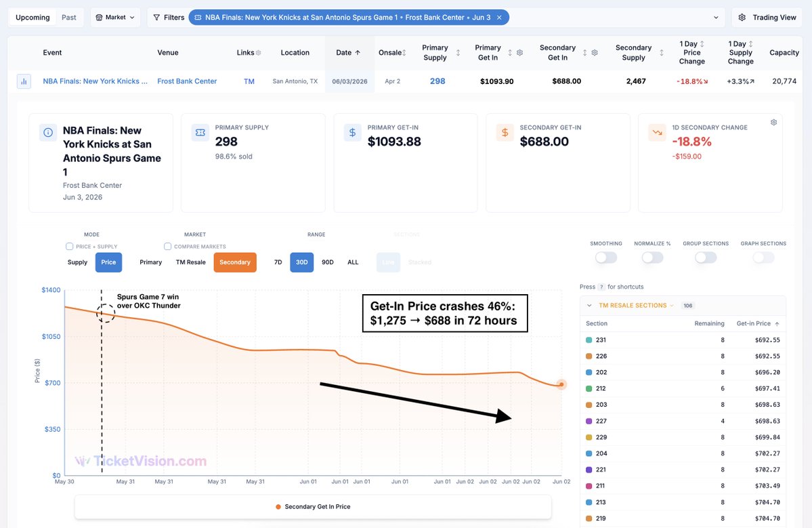The width and height of the screenshot is (812, 528).
Task: Select Supply mode
Action: pos(78,262)
